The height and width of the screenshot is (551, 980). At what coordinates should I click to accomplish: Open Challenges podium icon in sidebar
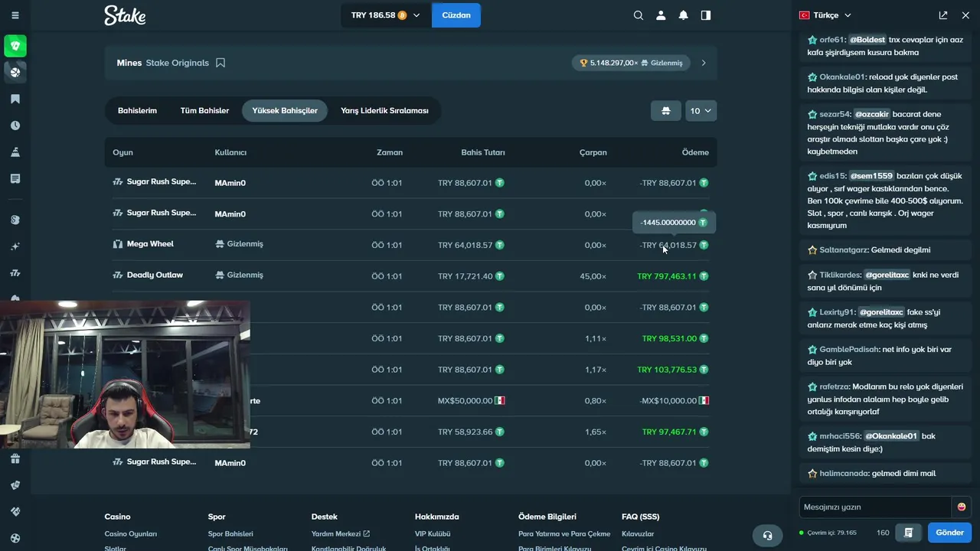pos(15,152)
